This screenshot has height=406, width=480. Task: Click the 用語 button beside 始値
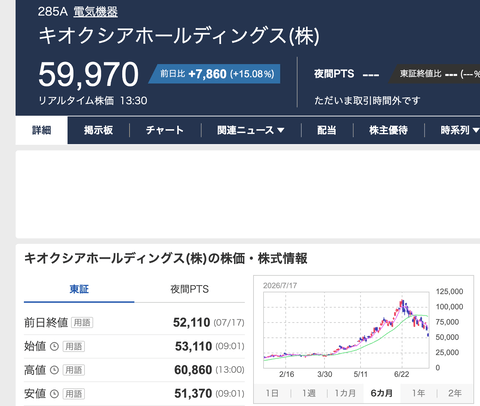pyautogui.click(x=74, y=346)
